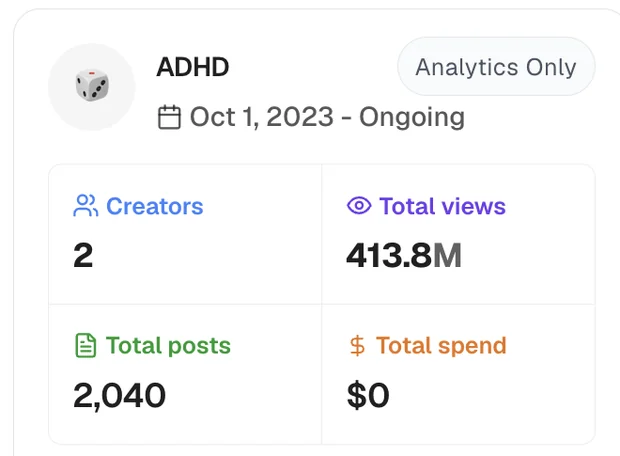The image size is (620, 456).
Task: Click the Ongoing word in the date range
Action: coord(412,118)
